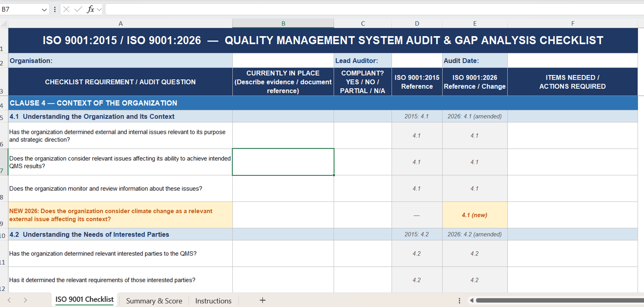Click the 2015: 4.1 reference cell
644x307 pixels.
pyautogui.click(x=417, y=116)
